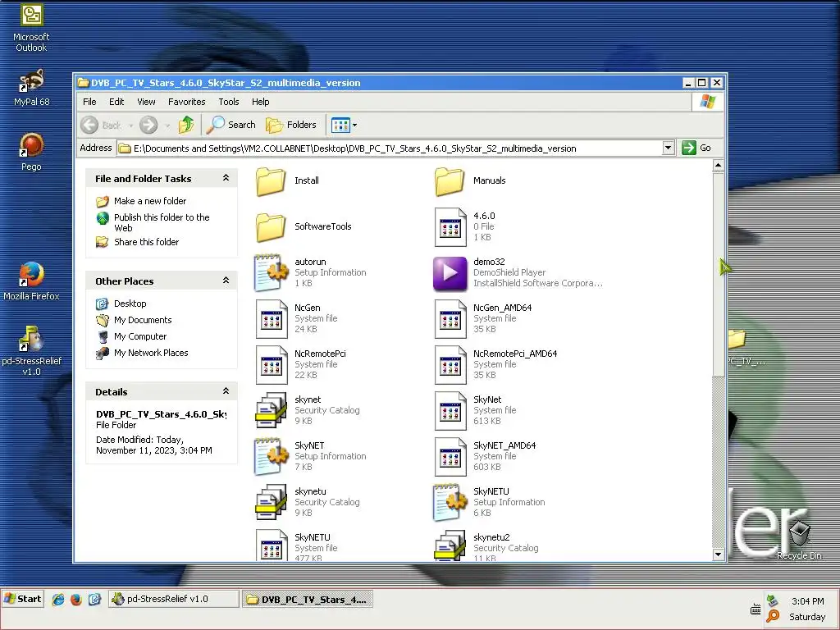Select the demo32 DemoShield Player icon
The image size is (840, 630).
(x=450, y=273)
